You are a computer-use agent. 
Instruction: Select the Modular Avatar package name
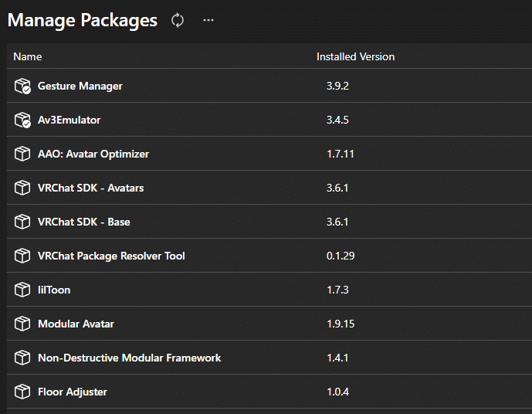(x=76, y=324)
